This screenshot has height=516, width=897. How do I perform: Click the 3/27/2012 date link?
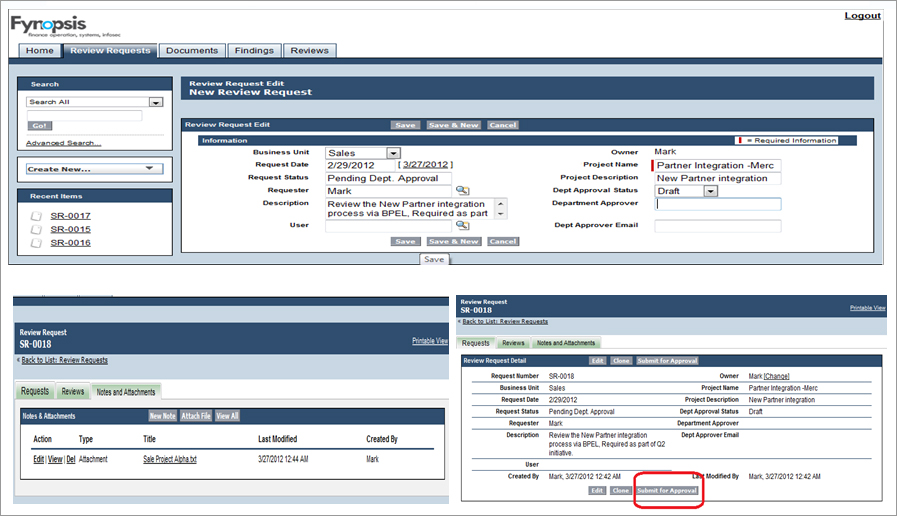(x=426, y=165)
